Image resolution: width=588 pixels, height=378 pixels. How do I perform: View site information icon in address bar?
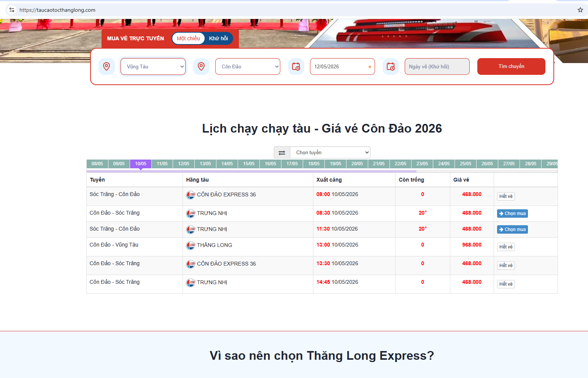[x=12, y=10]
